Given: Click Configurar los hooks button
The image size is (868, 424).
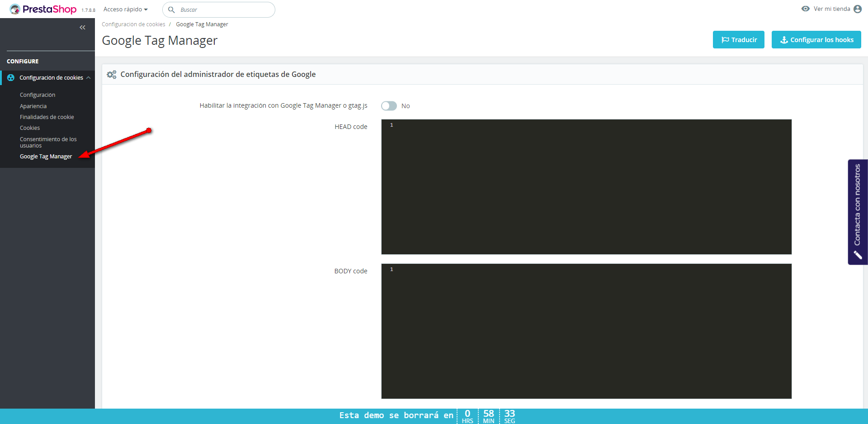Looking at the screenshot, I should [816, 40].
